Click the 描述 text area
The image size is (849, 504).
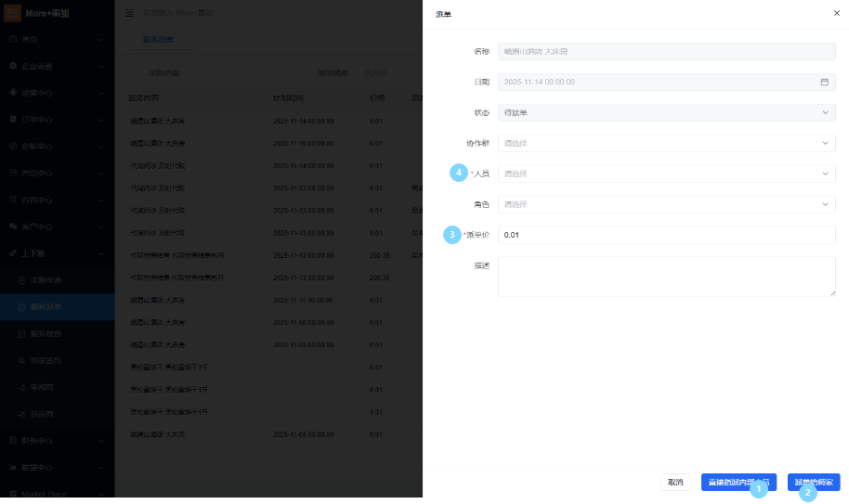[x=666, y=277]
